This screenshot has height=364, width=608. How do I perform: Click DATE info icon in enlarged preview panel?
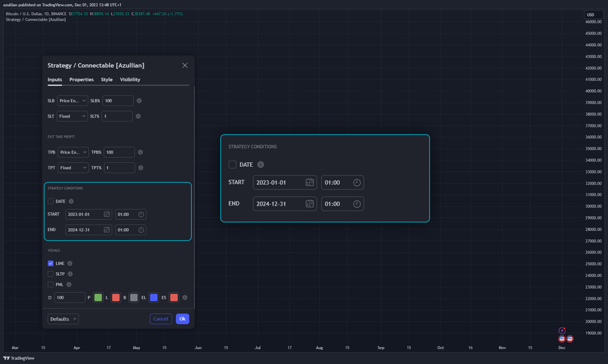261,165
